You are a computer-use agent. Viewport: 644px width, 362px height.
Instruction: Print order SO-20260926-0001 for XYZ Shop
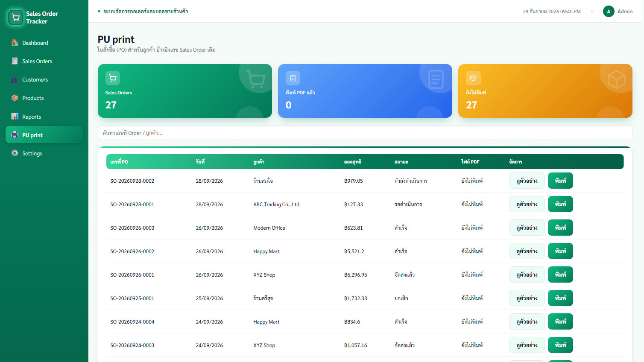pos(560,274)
